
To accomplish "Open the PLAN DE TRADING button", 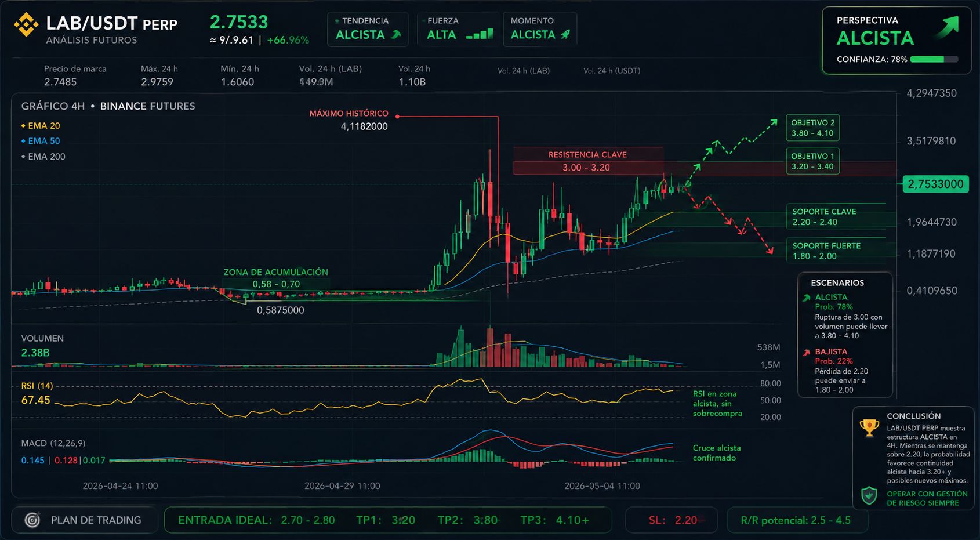I will [85, 520].
